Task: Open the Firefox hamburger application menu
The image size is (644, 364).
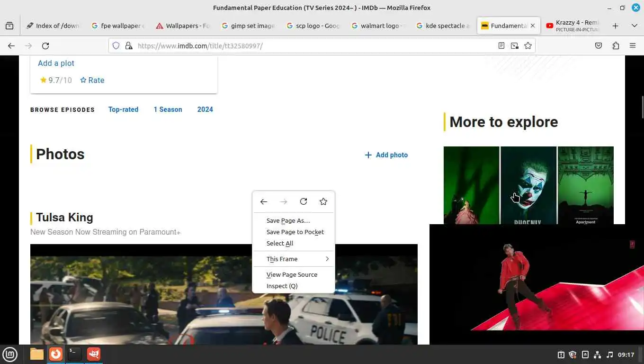Action: click(633, 46)
